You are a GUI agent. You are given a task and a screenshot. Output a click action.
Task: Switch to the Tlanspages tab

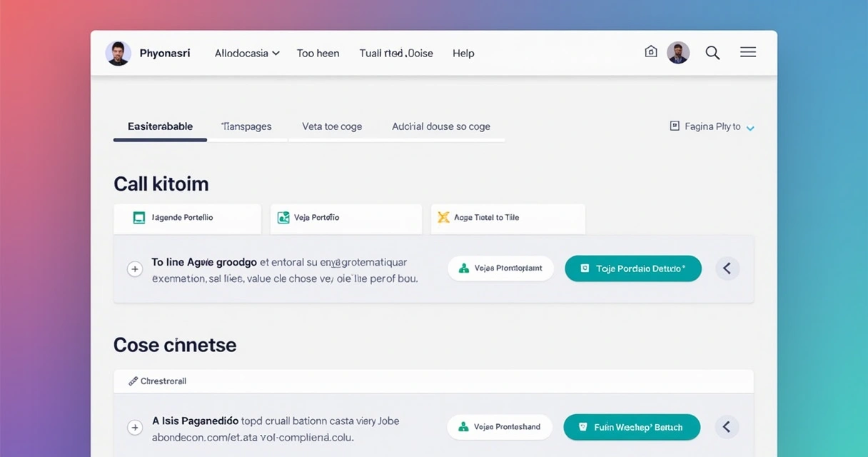[x=246, y=127]
